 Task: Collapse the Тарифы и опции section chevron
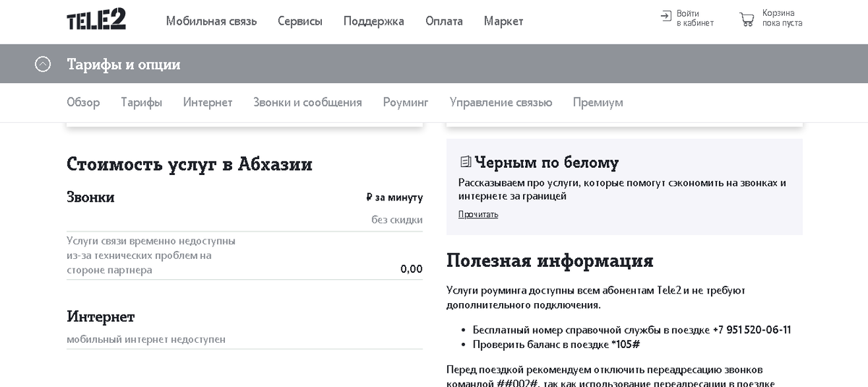[43, 64]
